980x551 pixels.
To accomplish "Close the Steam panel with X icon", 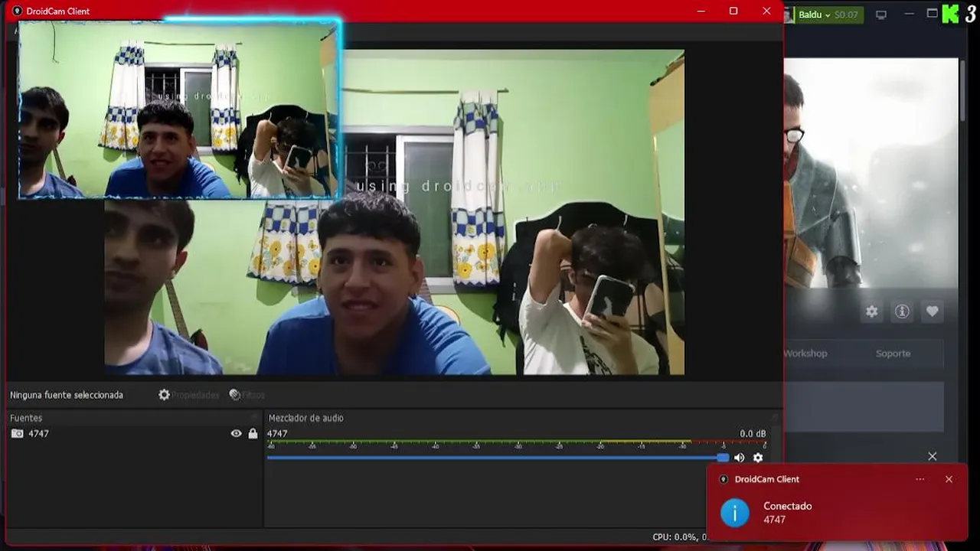I will tap(932, 456).
